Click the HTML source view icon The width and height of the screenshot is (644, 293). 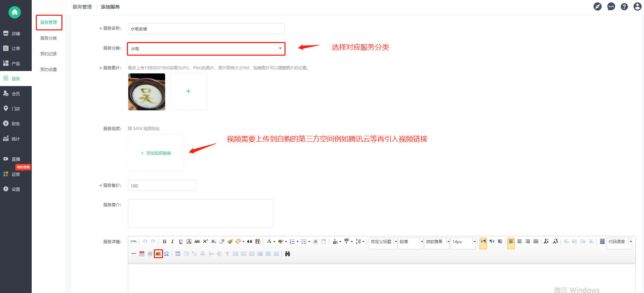point(133,241)
